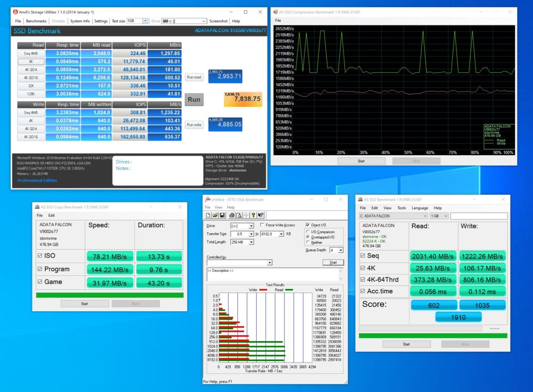The width and height of the screenshot is (533, 392).
Task: Click the yellow question mark About icon in ATTO
Action: point(253,215)
